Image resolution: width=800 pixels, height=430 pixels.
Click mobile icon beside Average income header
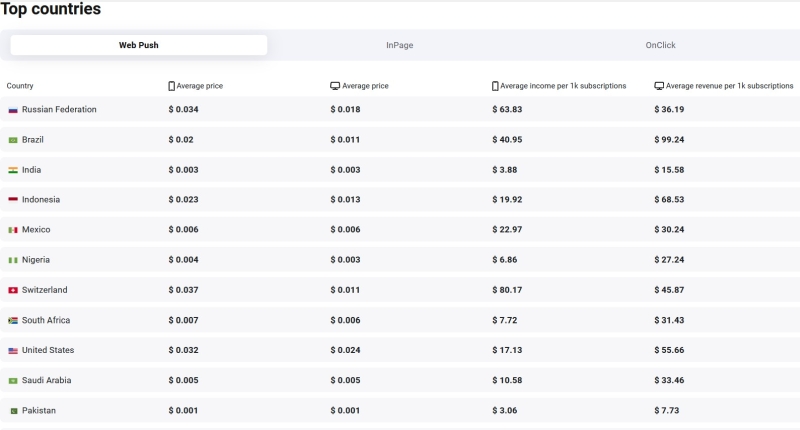pos(495,86)
